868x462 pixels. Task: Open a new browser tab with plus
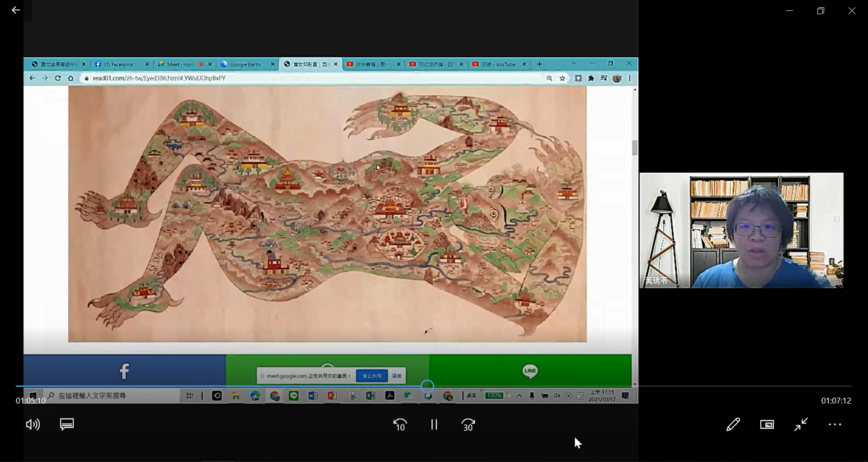click(539, 64)
